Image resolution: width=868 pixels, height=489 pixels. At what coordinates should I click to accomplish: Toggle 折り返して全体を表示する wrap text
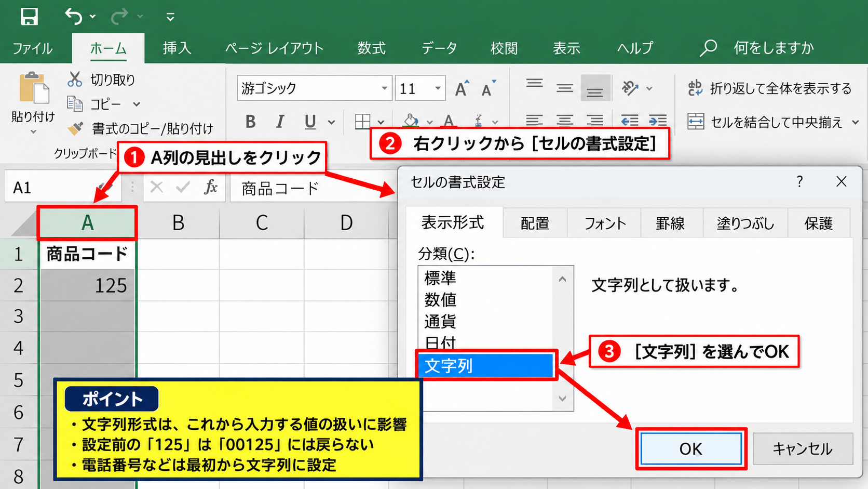pos(769,88)
